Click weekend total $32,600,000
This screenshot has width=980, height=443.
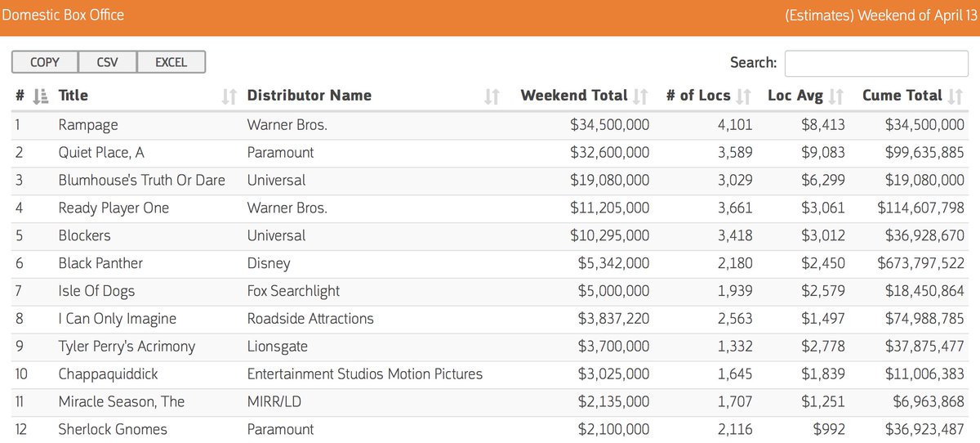[609, 153]
